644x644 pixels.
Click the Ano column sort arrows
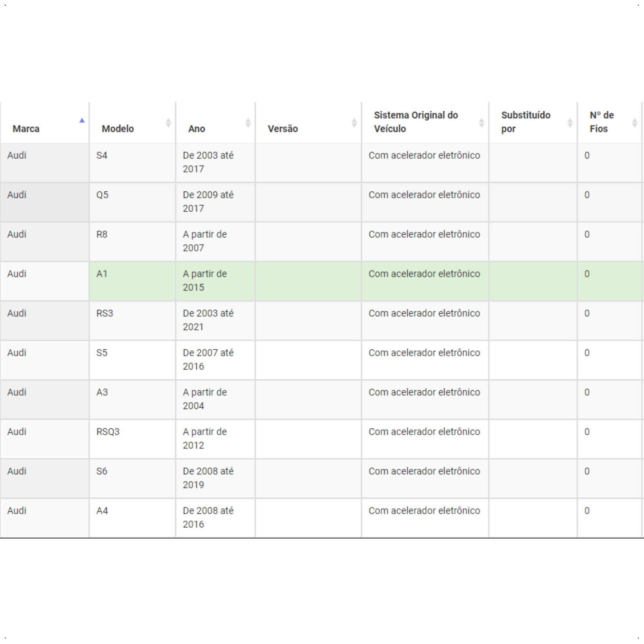click(248, 123)
